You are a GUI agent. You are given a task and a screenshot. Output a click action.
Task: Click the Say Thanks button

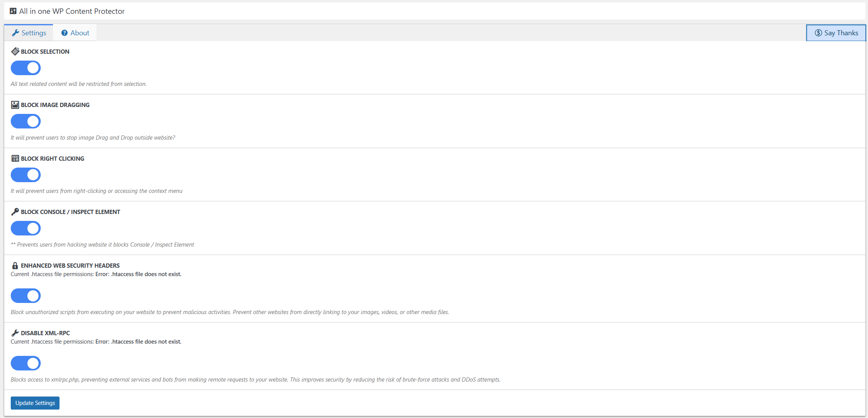836,33
